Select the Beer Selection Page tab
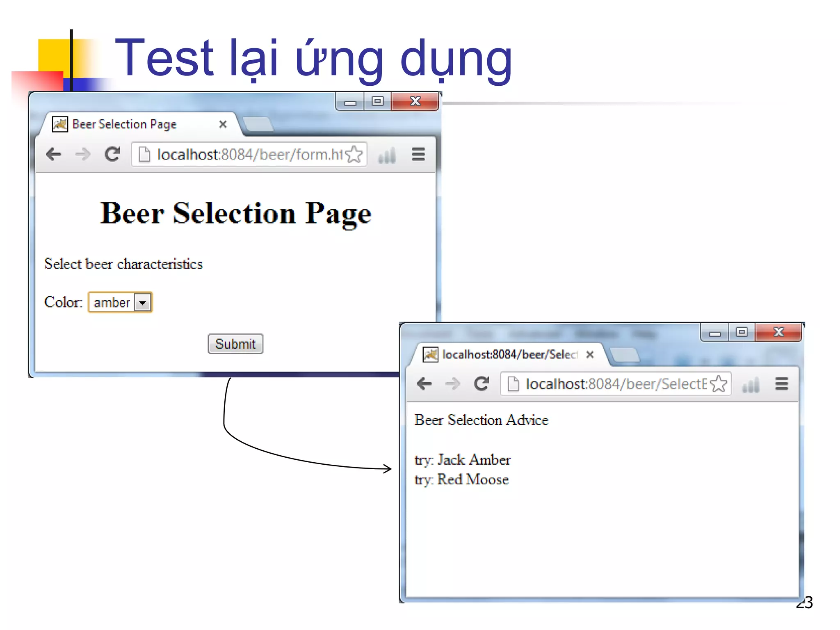This screenshot has width=840, height=630. point(139,124)
